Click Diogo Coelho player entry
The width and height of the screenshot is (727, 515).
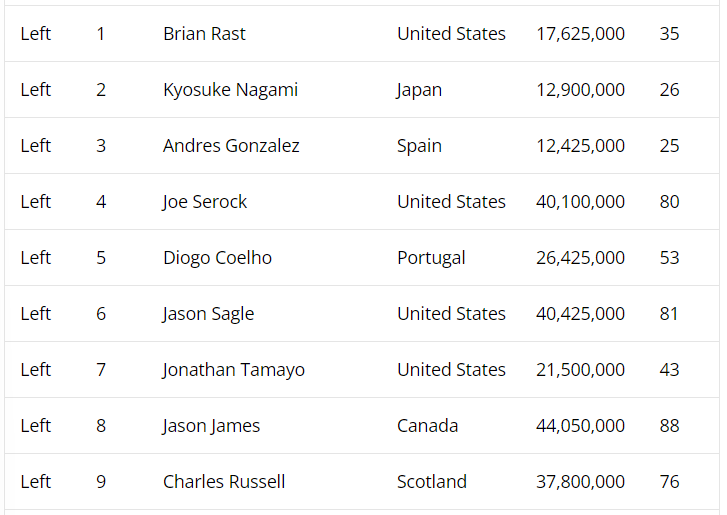tap(217, 258)
